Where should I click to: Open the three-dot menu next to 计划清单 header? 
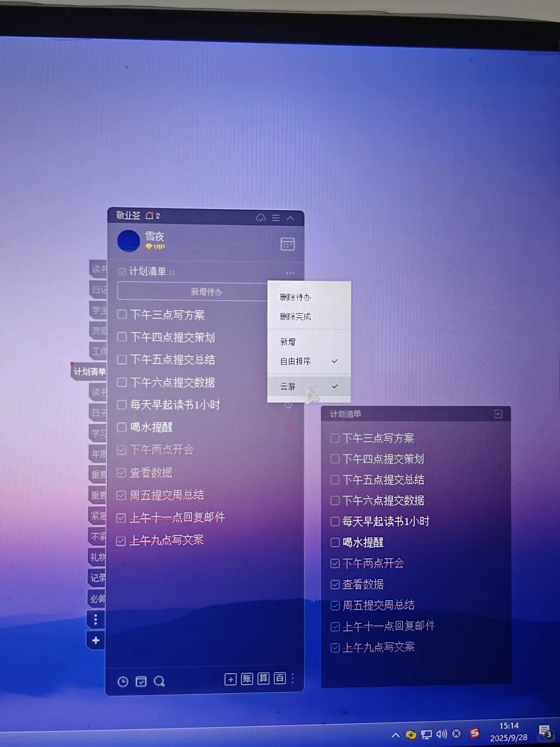[x=290, y=272]
